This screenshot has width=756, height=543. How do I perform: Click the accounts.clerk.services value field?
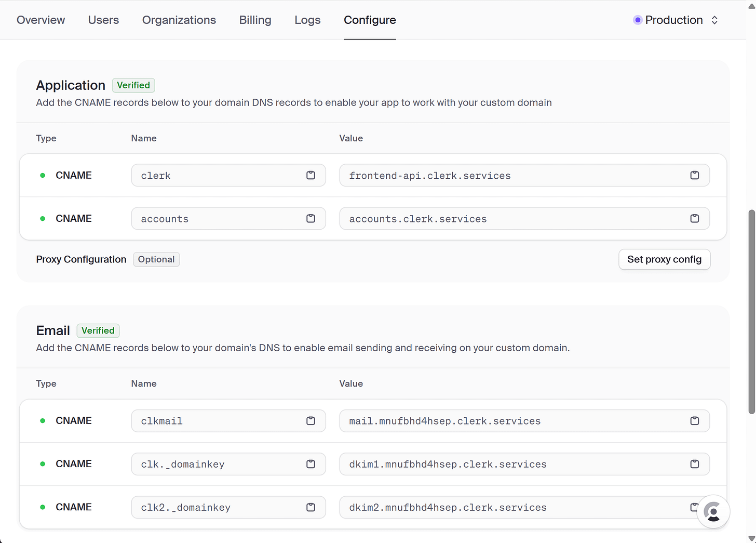point(524,218)
